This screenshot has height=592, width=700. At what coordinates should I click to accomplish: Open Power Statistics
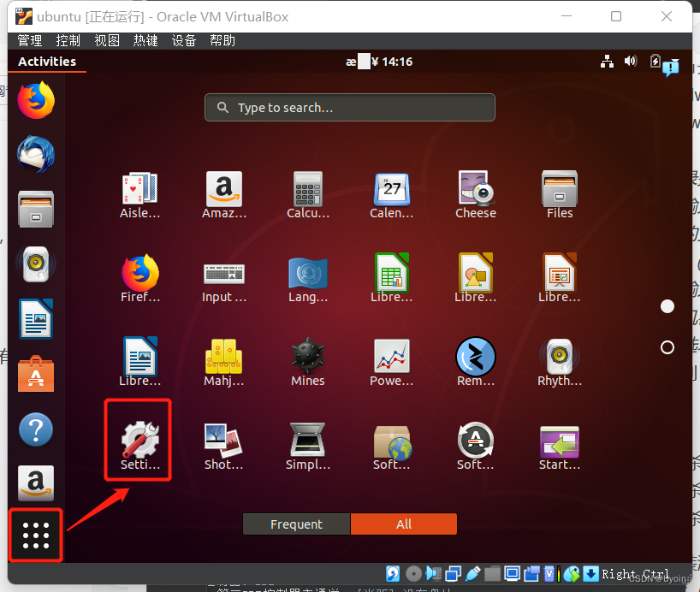pyautogui.click(x=392, y=363)
